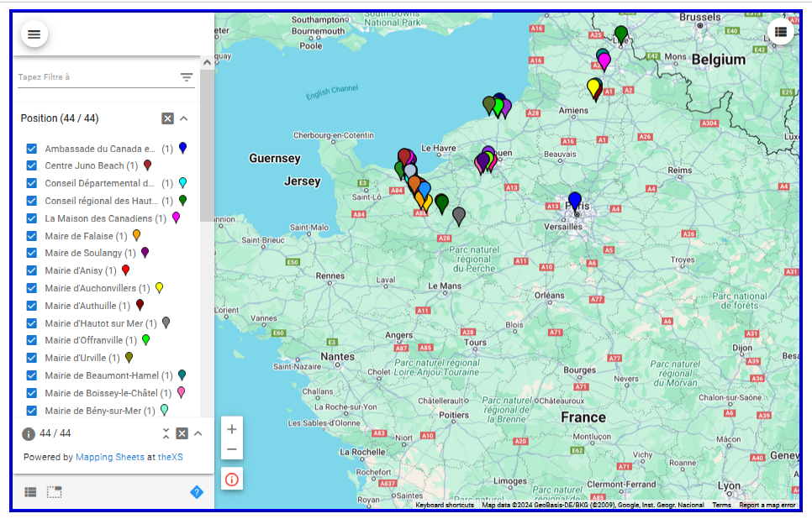Viewport: 812px width, 519px height.
Task: Collapse the Position filter group
Action: point(184,118)
